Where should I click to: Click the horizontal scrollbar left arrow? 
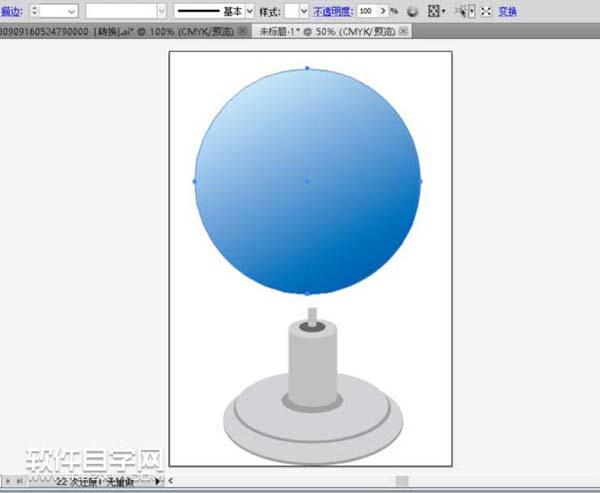(171, 480)
